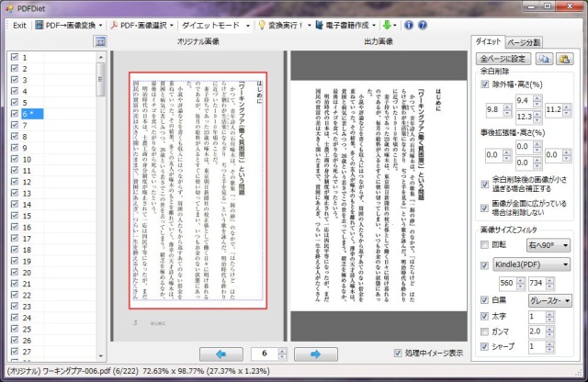Screen dimensions: 588x382
Task: Click the page number field showing 6
Action: (x=266, y=354)
